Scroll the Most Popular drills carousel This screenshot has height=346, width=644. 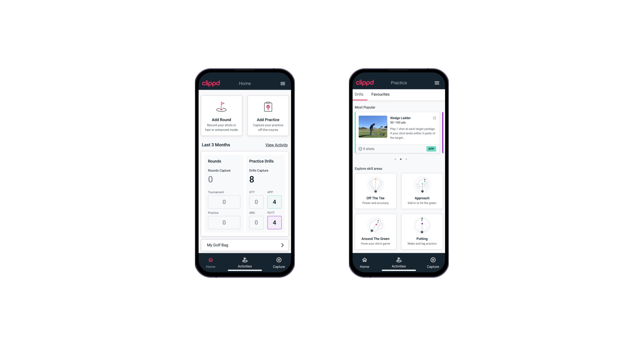[406, 159]
